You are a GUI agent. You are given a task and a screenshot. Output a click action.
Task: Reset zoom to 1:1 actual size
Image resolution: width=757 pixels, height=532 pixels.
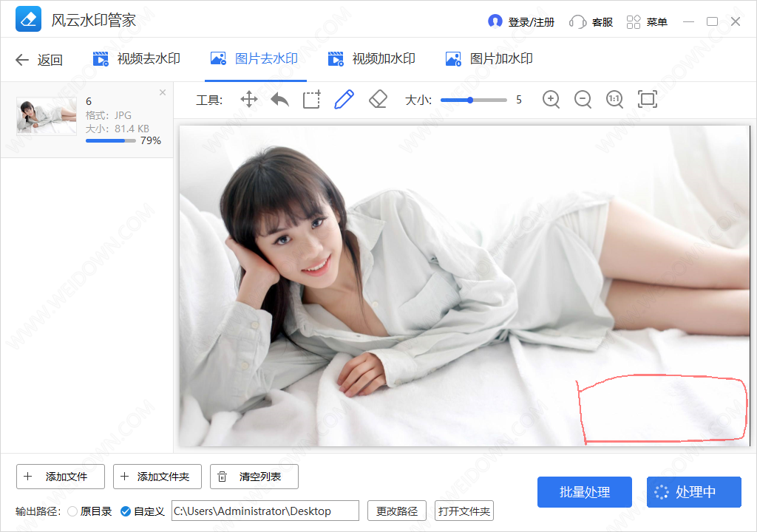(x=614, y=99)
